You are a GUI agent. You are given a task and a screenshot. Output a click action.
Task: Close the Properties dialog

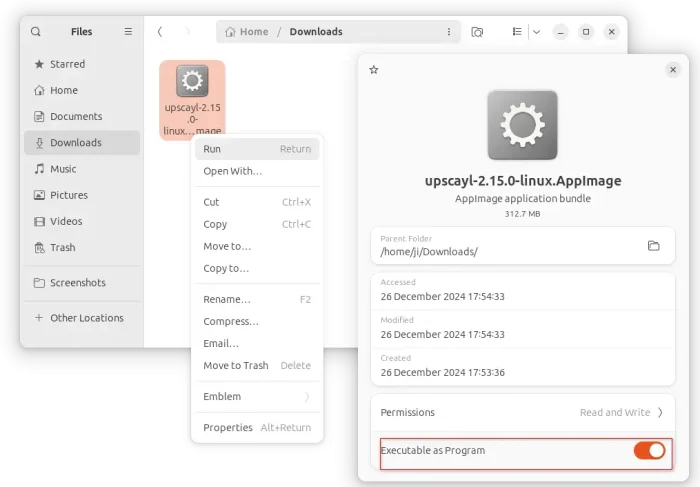point(673,70)
